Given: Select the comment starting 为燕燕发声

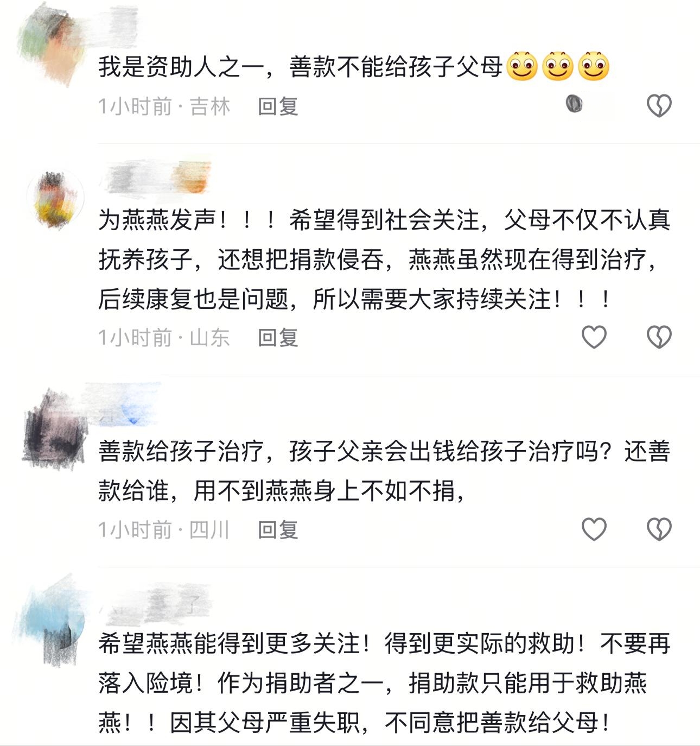Looking at the screenshot, I should click(384, 260).
